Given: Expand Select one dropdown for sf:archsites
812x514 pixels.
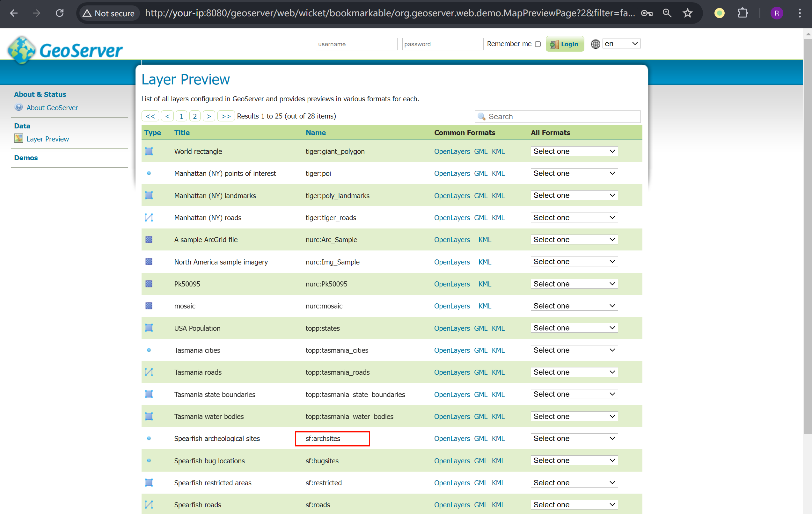Looking at the screenshot, I should [x=574, y=438].
